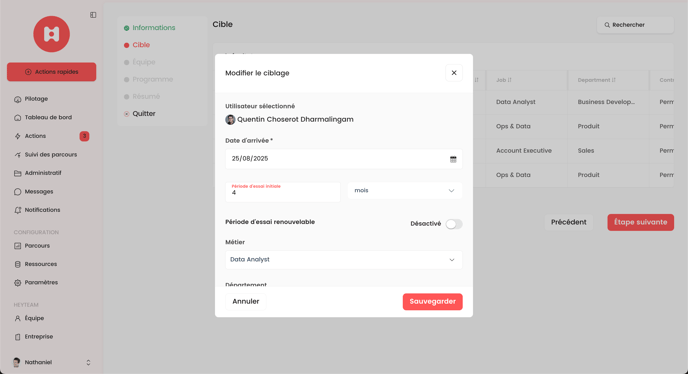The image size is (688, 374).
Task: Select the Équipe wizard step
Action: coord(140,62)
